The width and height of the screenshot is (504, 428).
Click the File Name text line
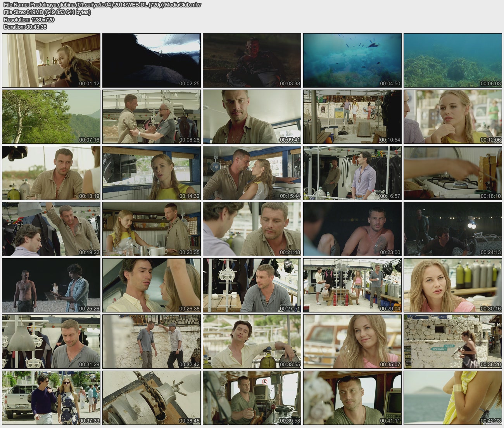102,5
